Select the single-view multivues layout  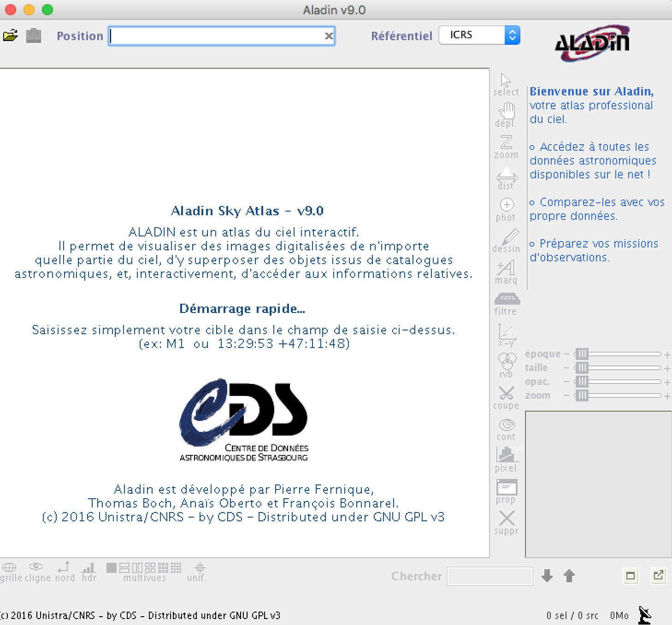click(x=111, y=567)
